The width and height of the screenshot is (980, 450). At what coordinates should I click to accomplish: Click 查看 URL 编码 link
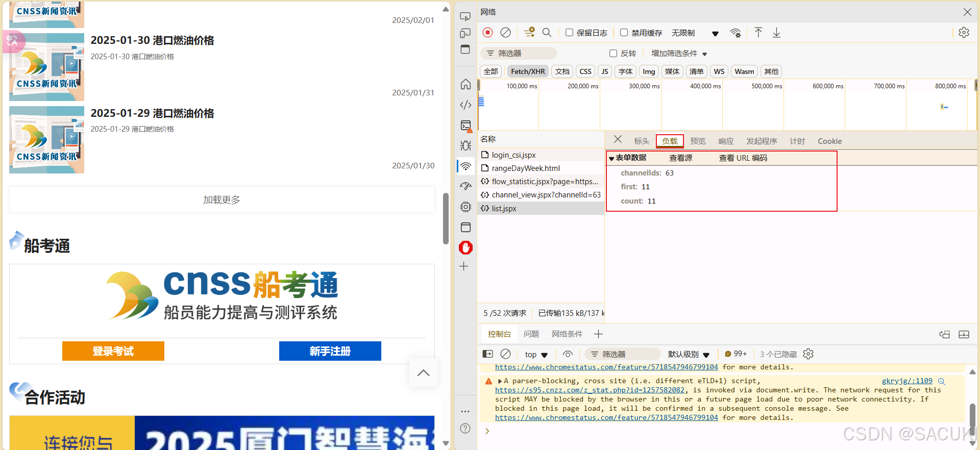743,158
